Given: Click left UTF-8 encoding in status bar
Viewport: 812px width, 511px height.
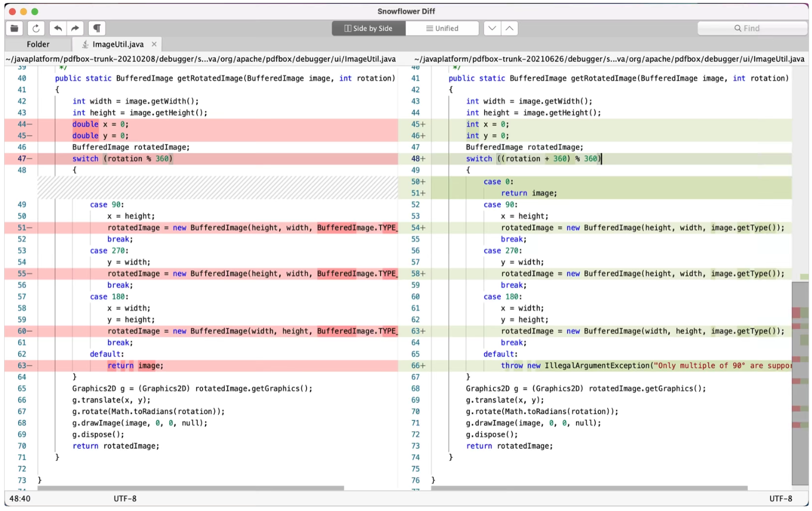Looking at the screenshot, I should 125,499.
